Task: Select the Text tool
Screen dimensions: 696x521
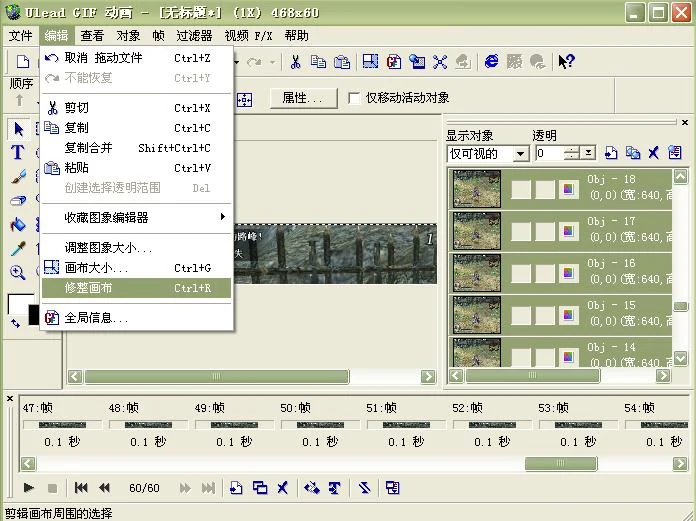Action: pos(18,152)
